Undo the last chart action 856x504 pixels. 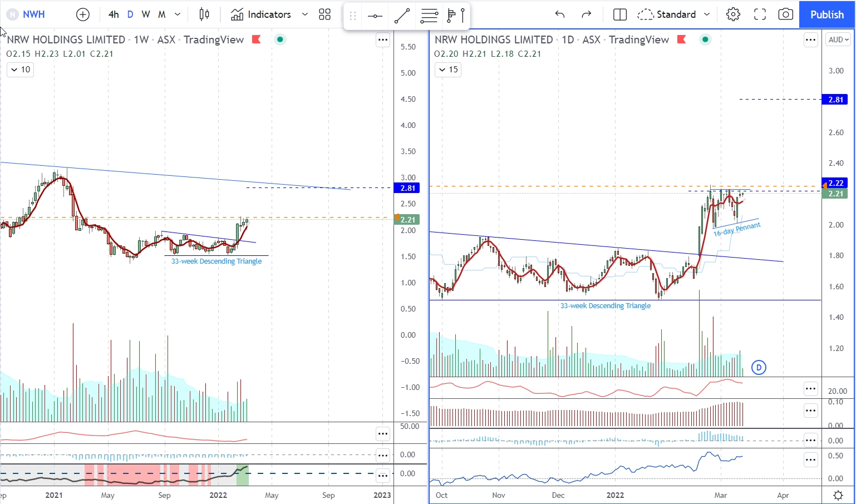560,14
